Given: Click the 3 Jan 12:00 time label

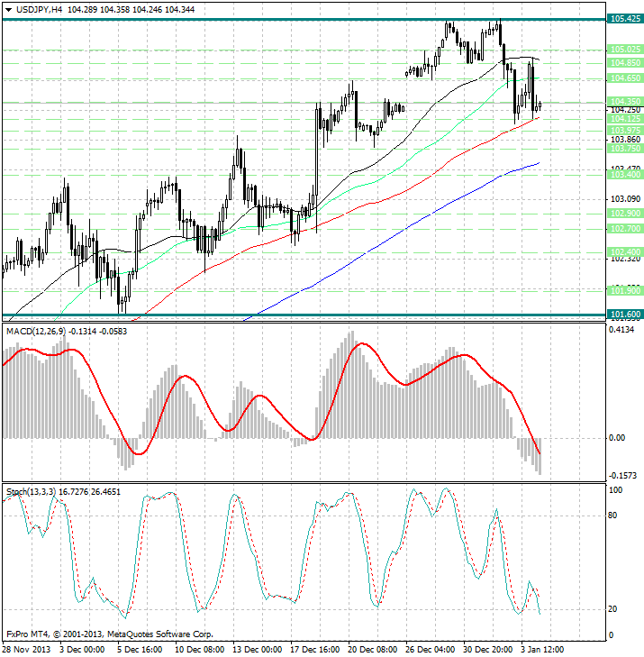Looking at the screenshot, I should pyautogui.click(x=542, y=650).
